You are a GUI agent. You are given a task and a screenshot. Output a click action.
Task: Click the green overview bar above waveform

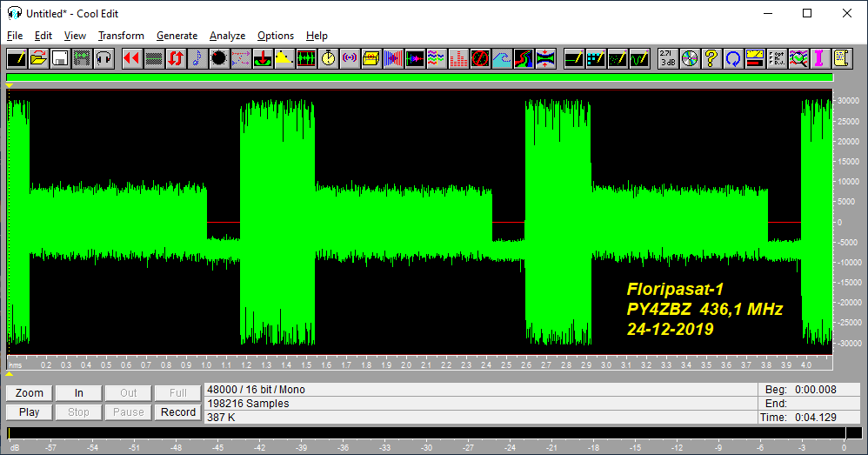pos(420,77)
